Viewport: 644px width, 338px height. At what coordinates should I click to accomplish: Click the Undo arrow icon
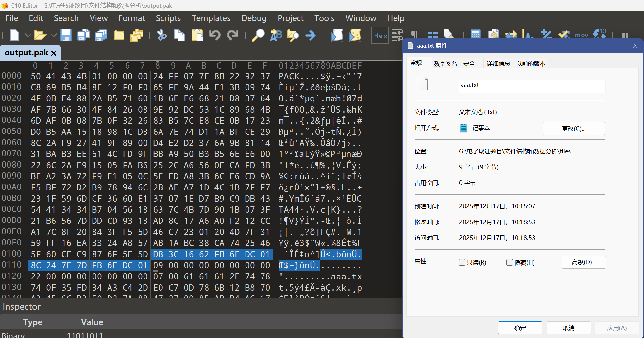(215, 35)
